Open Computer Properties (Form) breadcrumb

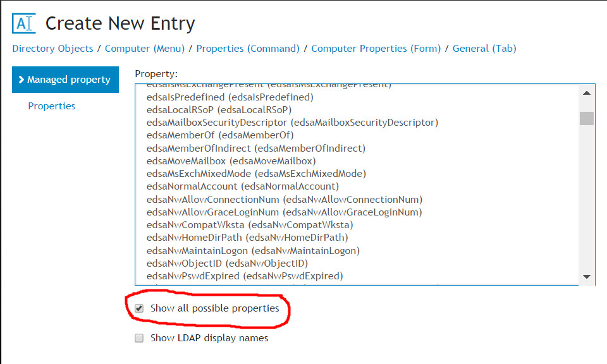pyautogui.click(x=376, y=49)
